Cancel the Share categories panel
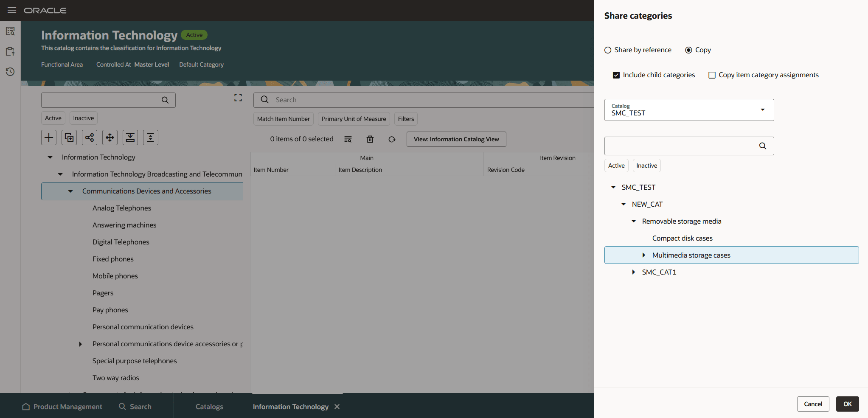The image size is (868, 418). coord(813,404)
